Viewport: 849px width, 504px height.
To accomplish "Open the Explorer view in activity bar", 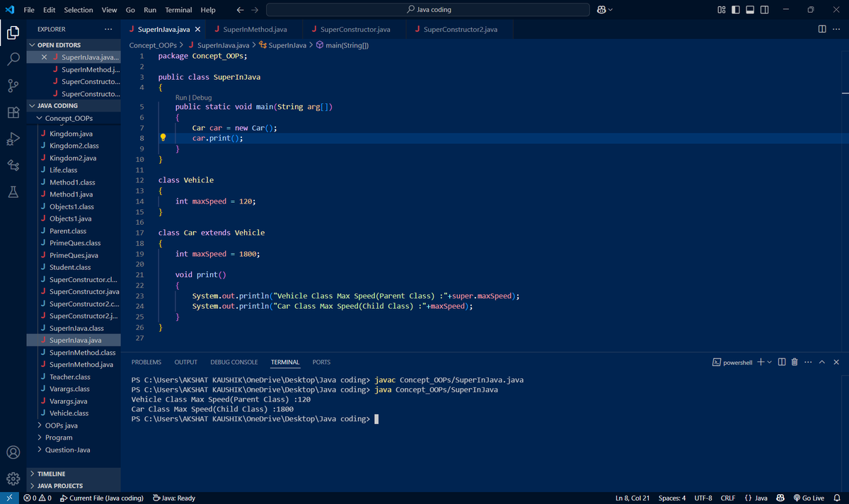I will click(13, 32).
